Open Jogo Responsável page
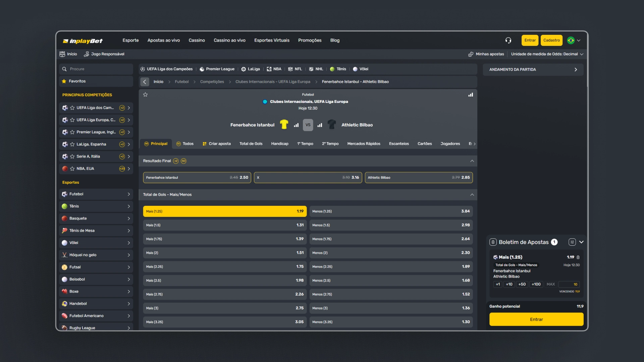644x362 pixels. pos(104,54)
